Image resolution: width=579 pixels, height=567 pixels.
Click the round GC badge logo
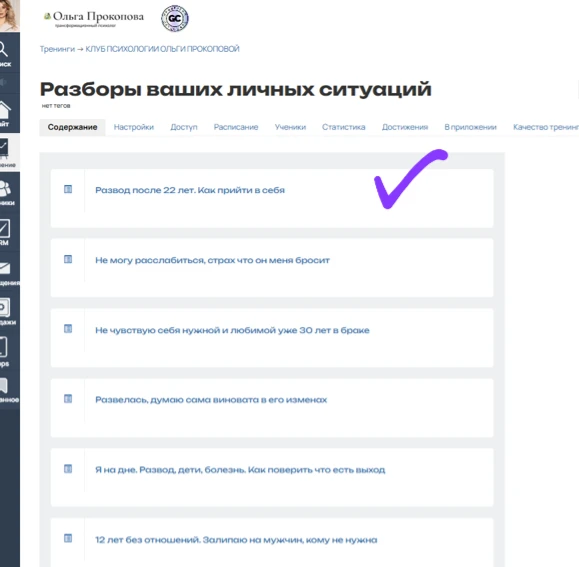[x=175, y=18]
